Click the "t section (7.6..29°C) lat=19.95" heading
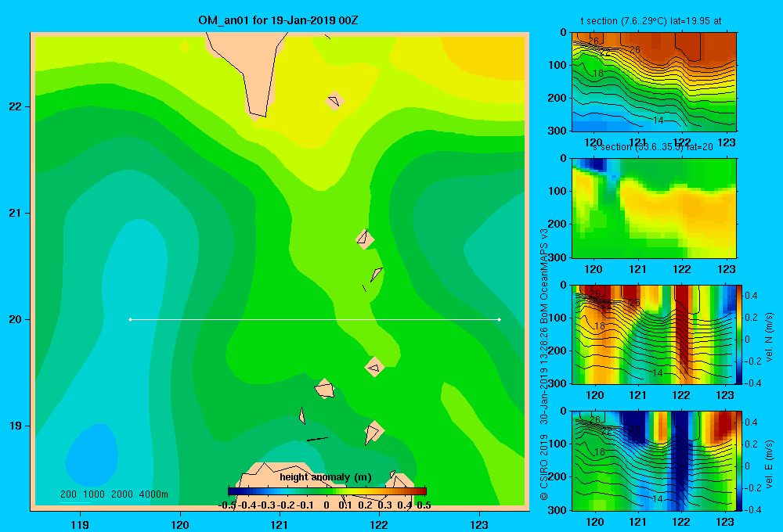 651,21
